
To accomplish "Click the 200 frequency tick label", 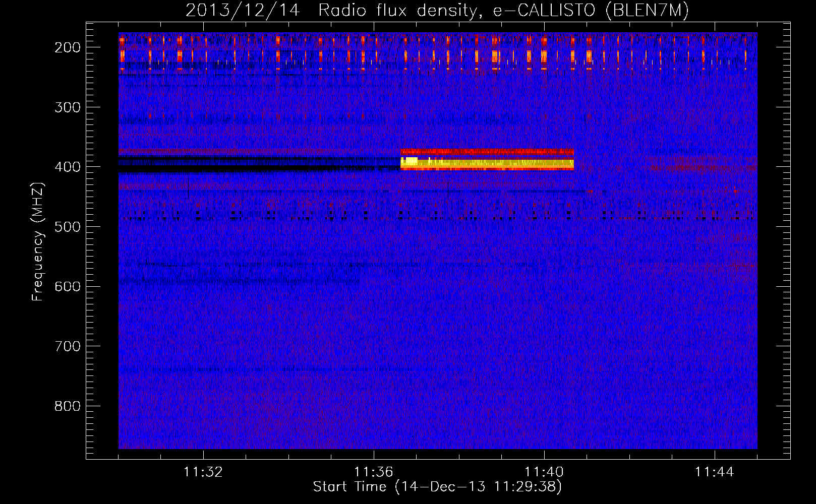I will pos(67,47).
